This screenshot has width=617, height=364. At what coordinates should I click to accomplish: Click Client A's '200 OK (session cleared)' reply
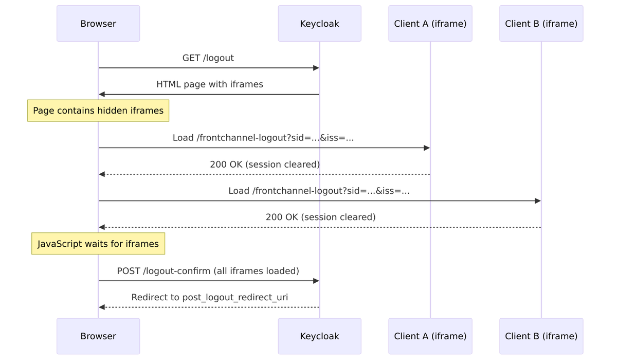click(265, 165)
